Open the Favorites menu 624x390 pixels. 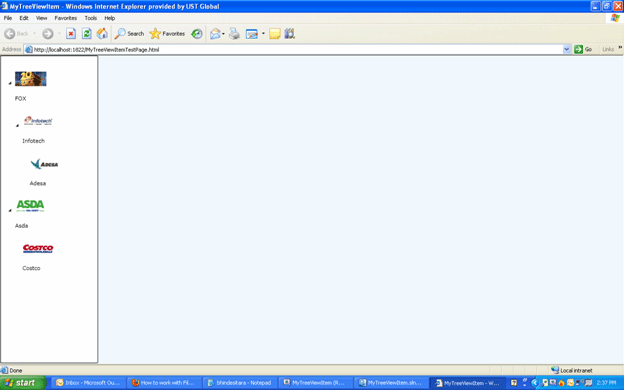pyautogui.click(x=66, y=18)
